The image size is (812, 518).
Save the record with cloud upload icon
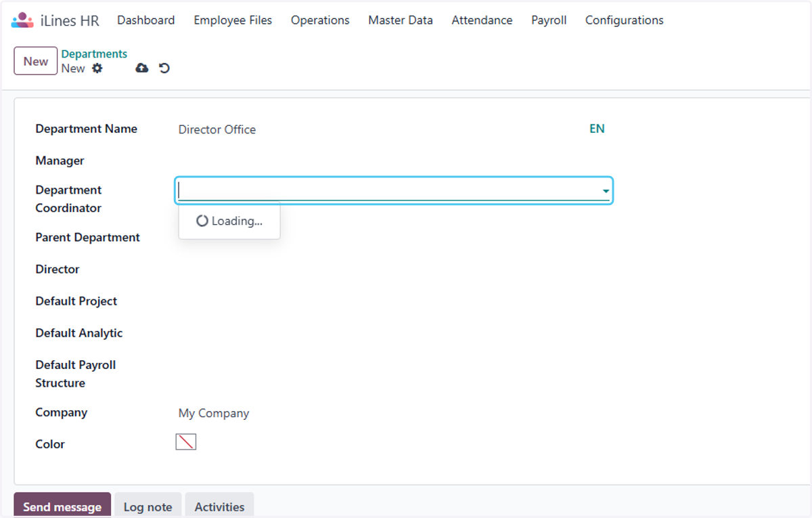[142, 68]
